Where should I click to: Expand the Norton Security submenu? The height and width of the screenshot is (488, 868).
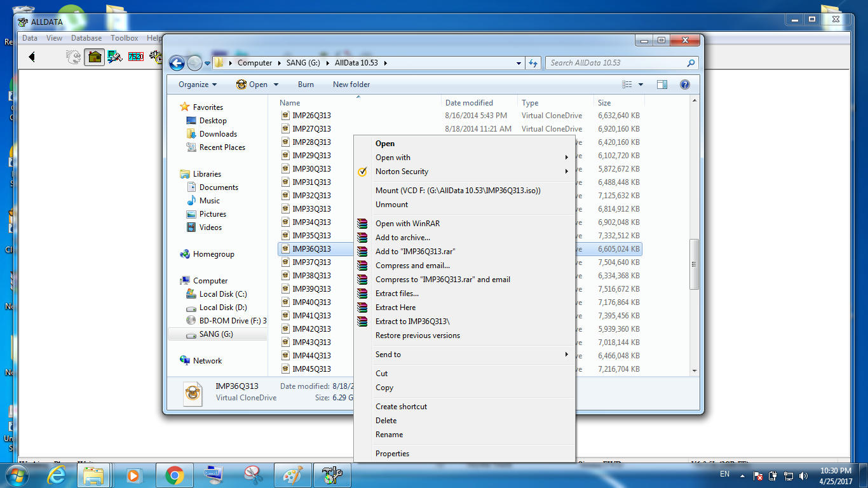566,172
